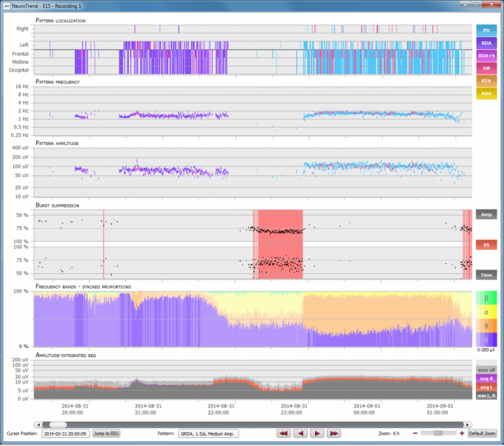Toggle the RDA+S pattern legend button
Image resolution: width=504 pixels, height=446 pixels.
point(486,56)
